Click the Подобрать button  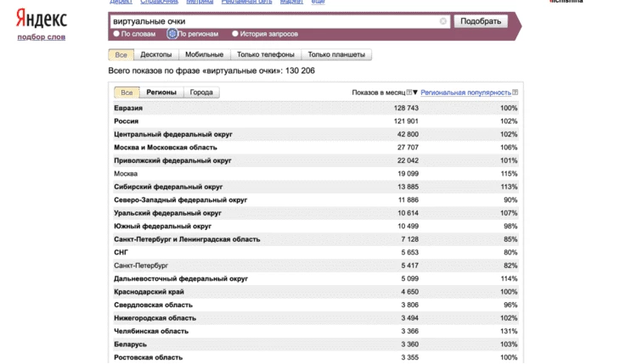(x=481, y=21)
